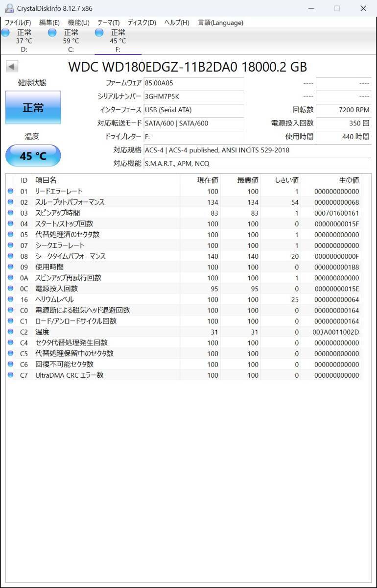Open the 言語(Language) menu
This screenshot has width=377, height=588.
tap(220, 23)
